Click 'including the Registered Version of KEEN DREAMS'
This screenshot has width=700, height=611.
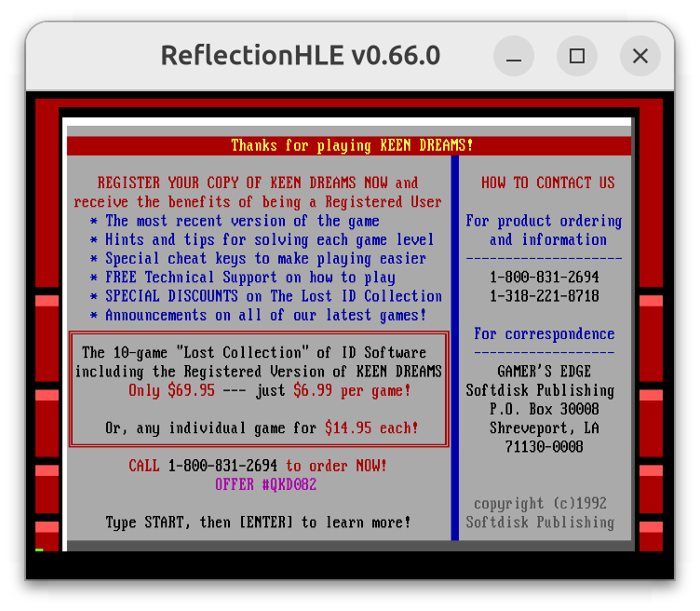point(258,372)
